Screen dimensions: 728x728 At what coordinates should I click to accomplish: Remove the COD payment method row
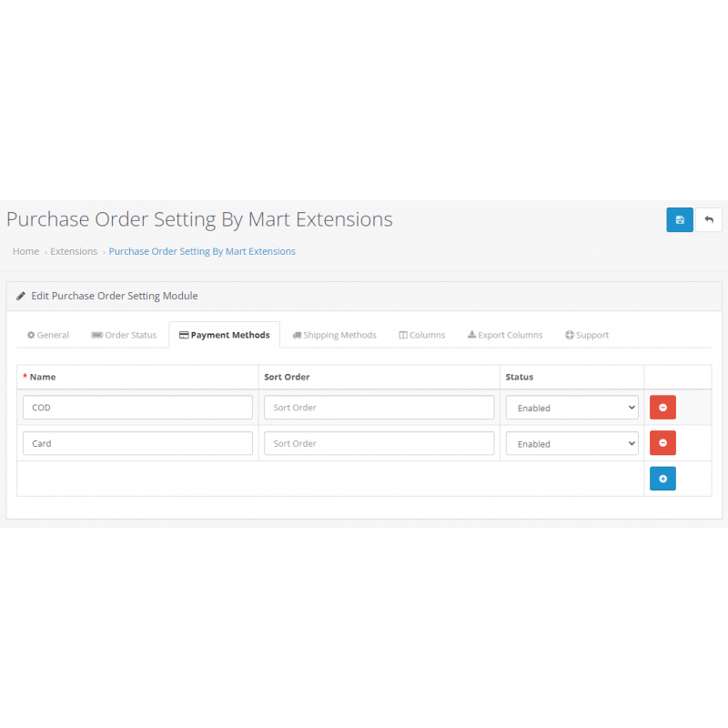point(662,407)
